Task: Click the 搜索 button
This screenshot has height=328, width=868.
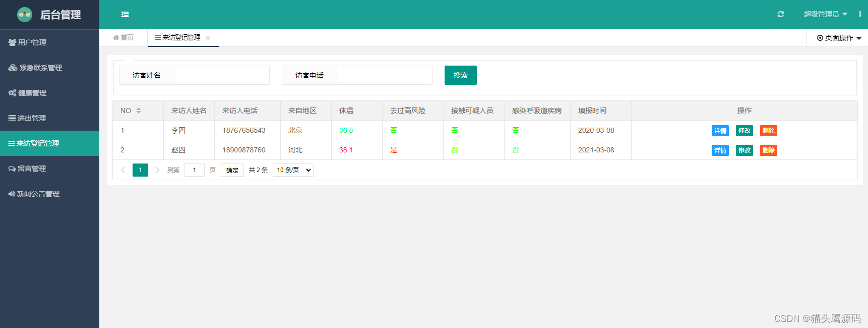Action: 461,75
